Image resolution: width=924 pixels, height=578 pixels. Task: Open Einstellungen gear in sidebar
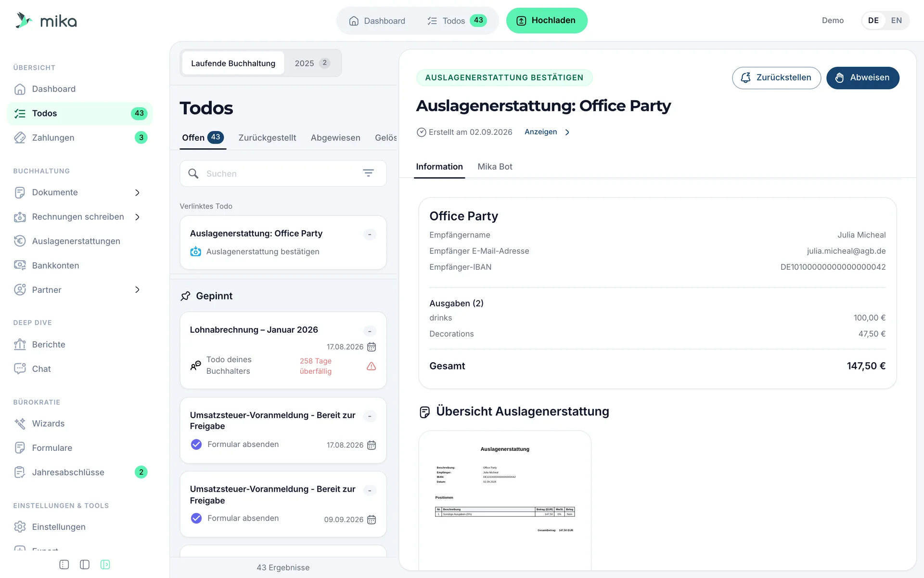click(x=20, y=527)
